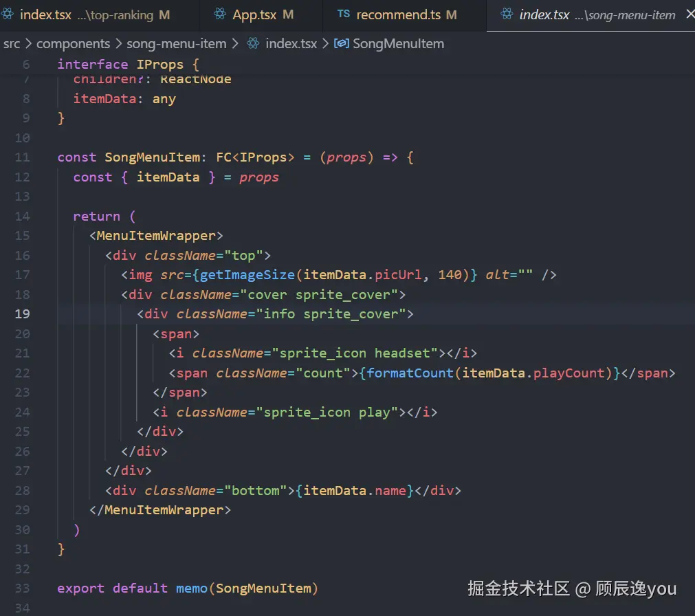The height and width of the screenshot is (616, 695).
Task: Click React icon in index.tsx breadcrumb
Action: [253, 43]
